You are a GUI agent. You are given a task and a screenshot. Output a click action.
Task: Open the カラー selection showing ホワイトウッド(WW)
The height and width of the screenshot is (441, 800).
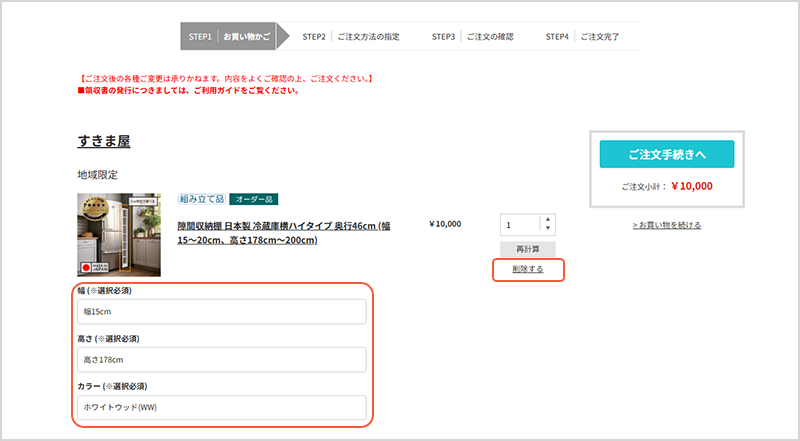tap(222, 407)
